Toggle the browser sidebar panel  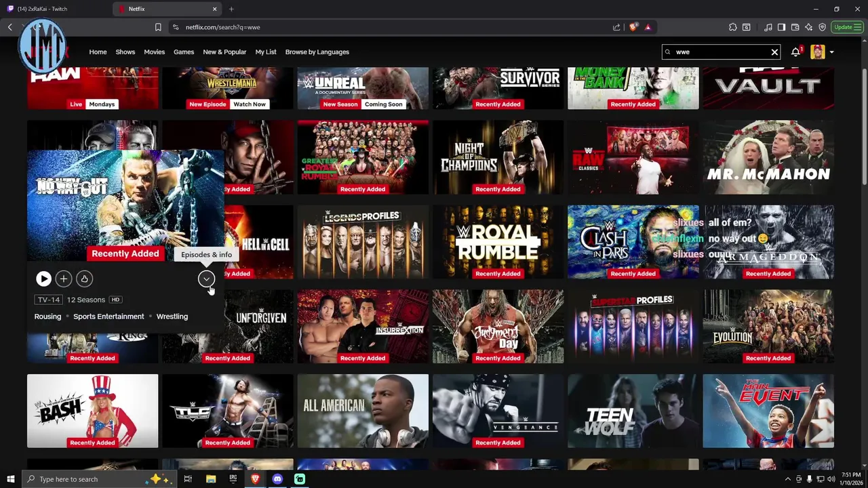click(782, 27)
